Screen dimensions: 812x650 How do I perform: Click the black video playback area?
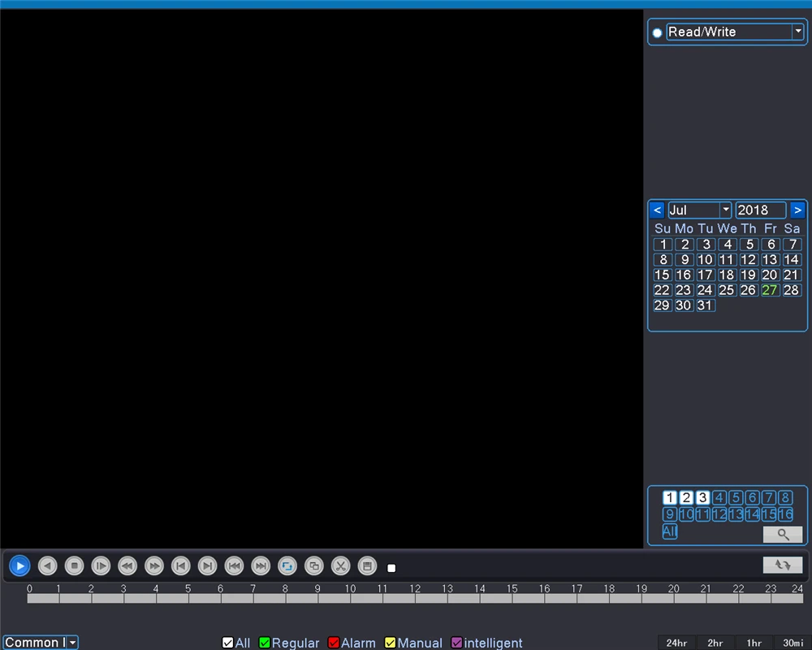point(322,279)
